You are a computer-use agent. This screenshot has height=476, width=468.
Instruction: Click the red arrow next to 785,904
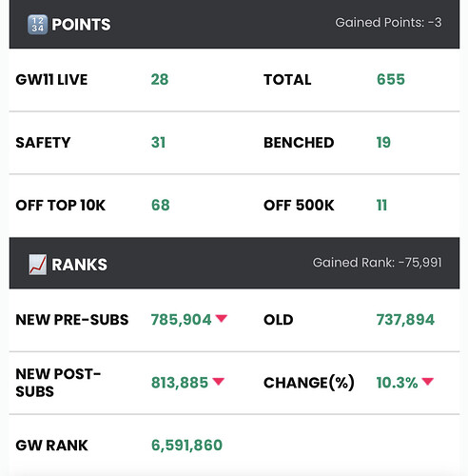tap(222, 318)
